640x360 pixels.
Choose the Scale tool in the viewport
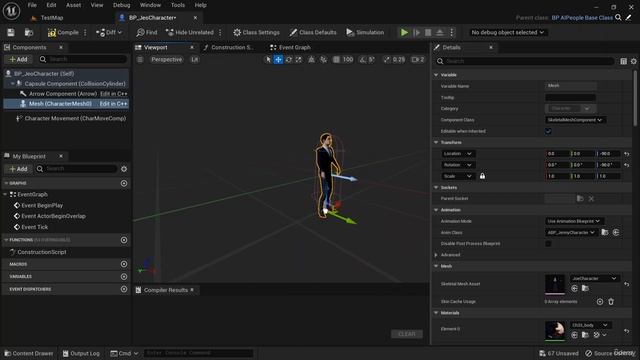(x=299, y=60)
